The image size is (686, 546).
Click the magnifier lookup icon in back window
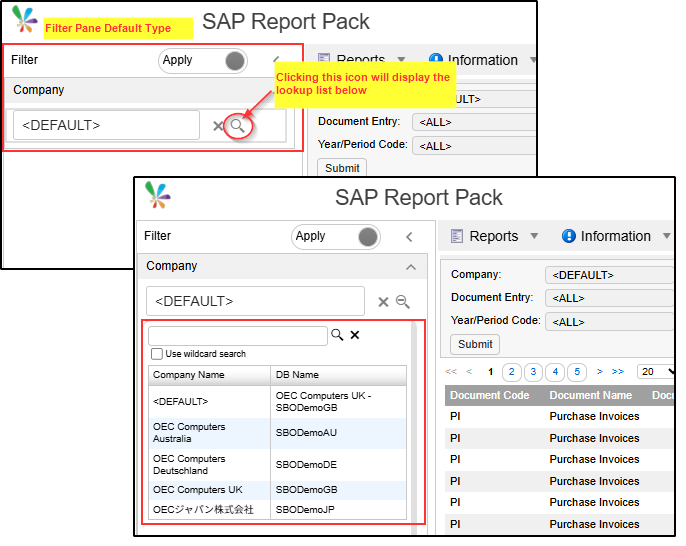click(x=238, y=126)
